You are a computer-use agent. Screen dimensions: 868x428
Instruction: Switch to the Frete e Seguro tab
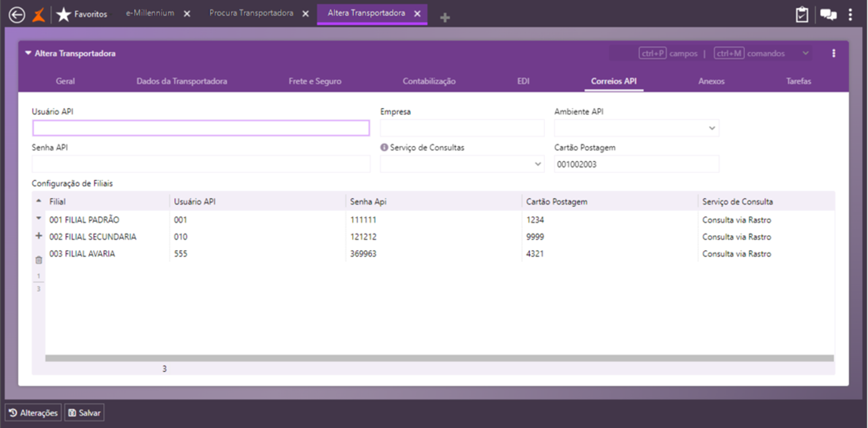315,81
